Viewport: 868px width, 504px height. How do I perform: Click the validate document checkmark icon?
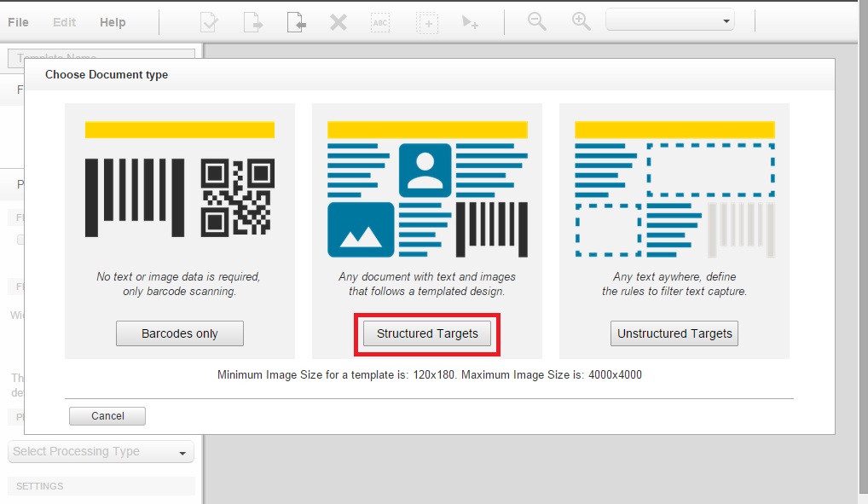click(209, 23)
